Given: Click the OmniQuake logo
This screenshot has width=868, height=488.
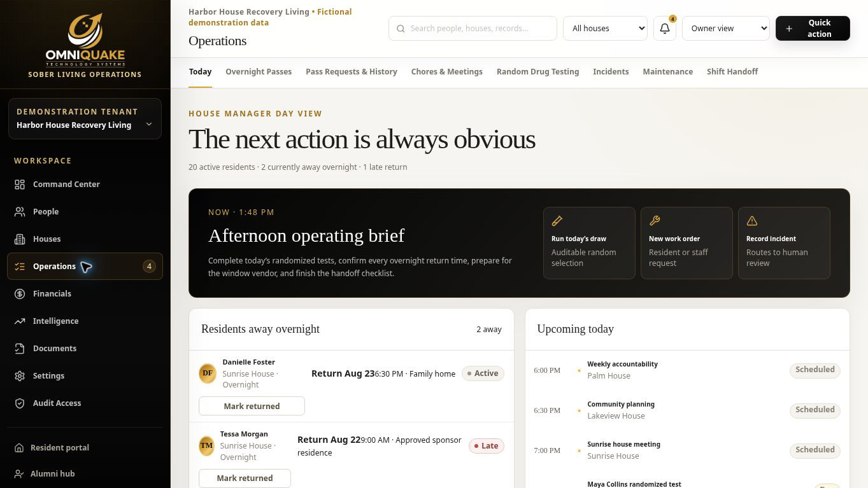Looking at the screenshot, I should coord(85,39).
